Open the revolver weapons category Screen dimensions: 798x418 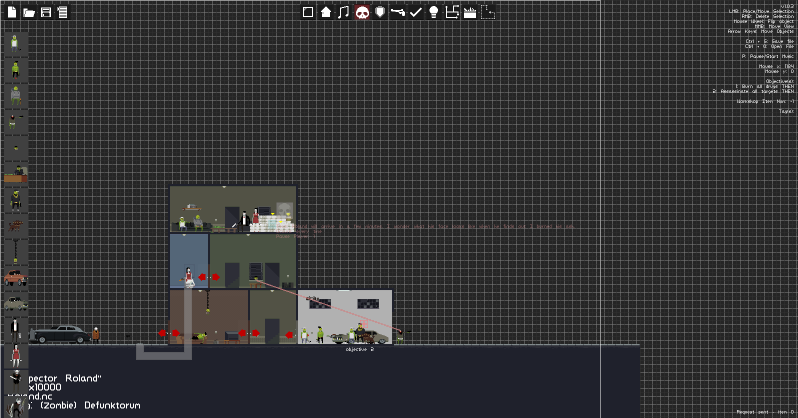click(x=397, y=12)
